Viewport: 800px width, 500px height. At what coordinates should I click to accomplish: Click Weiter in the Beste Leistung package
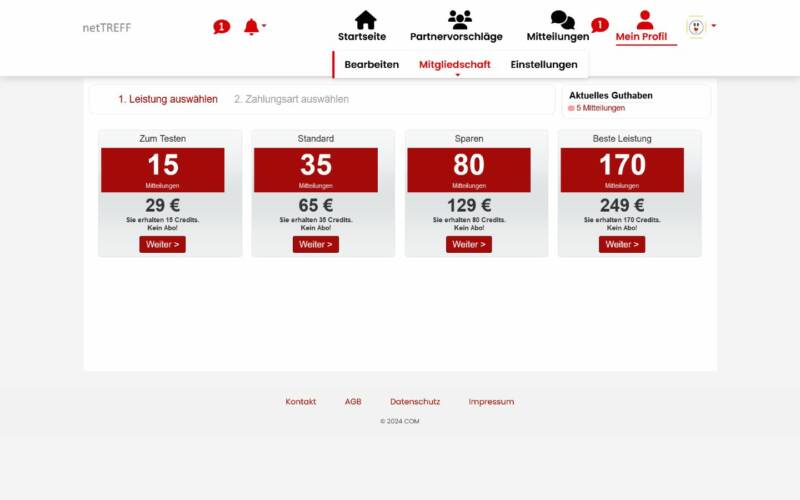[x=622, y=244]
